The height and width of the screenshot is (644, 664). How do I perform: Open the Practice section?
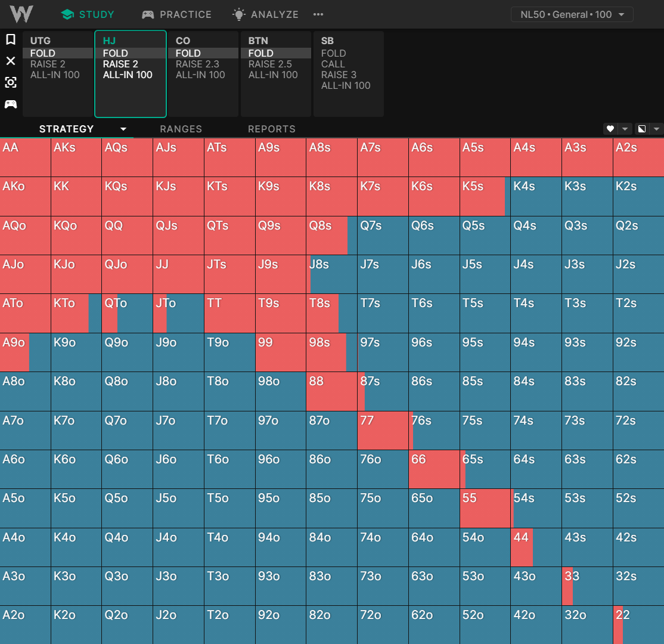(x=176, y=14)
